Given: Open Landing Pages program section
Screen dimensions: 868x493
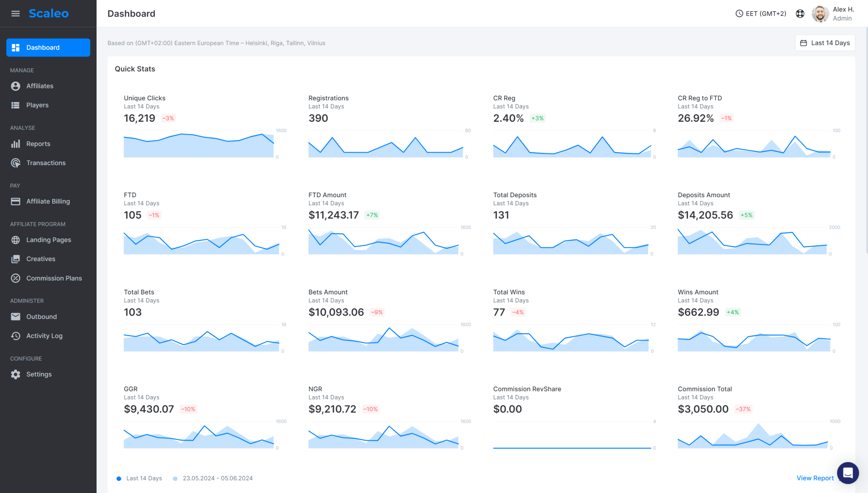Looking at the screenshot, I should pyautogui.click(x=49, y=239).
